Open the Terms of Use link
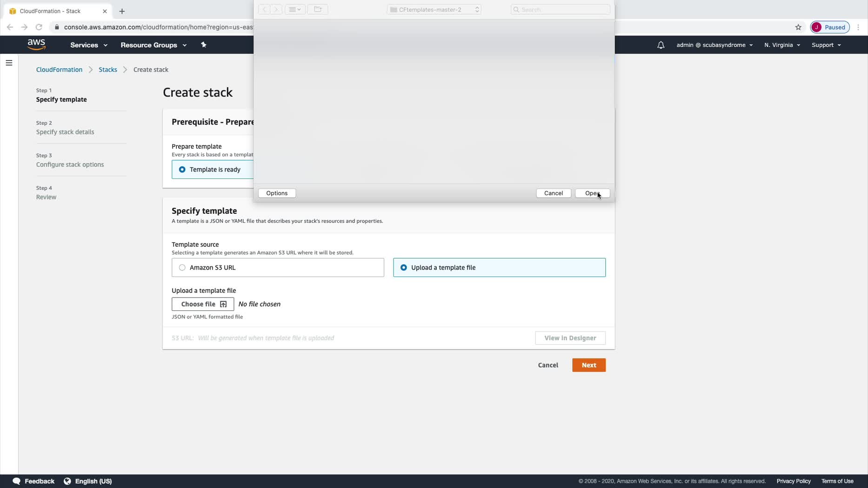Image resolution: width=868 pixels, height=488 pixels. click(x=837, y=481)
